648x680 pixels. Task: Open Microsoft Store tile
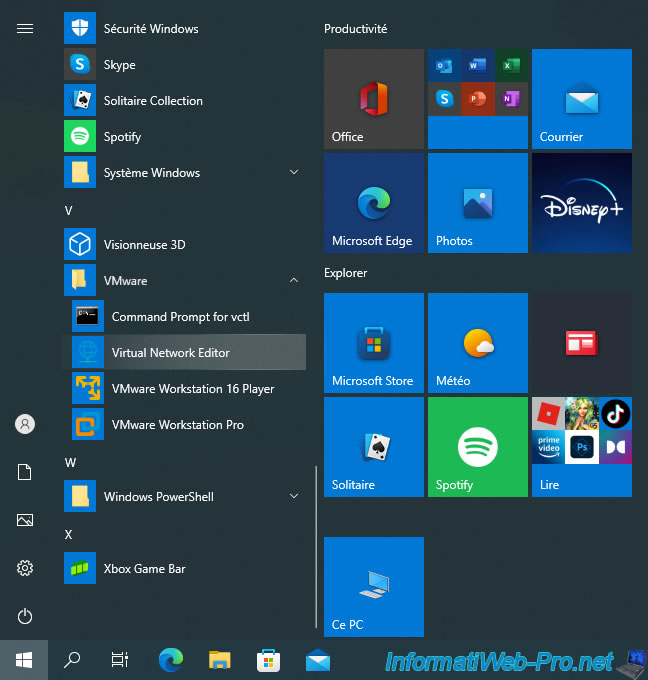pos(374,343)
